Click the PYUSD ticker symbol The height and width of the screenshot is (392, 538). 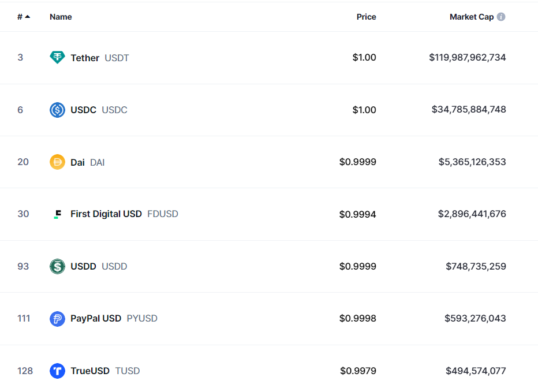click(x=142, y=319)
